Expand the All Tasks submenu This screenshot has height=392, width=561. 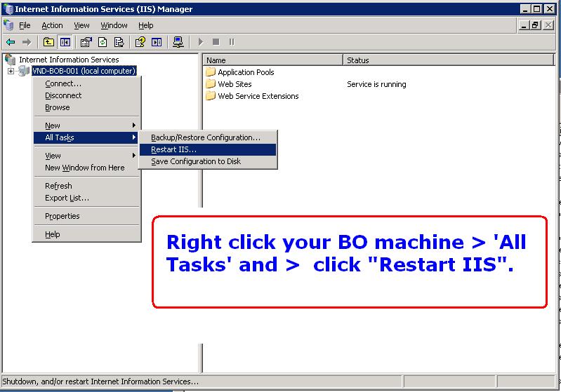(86, 137)
